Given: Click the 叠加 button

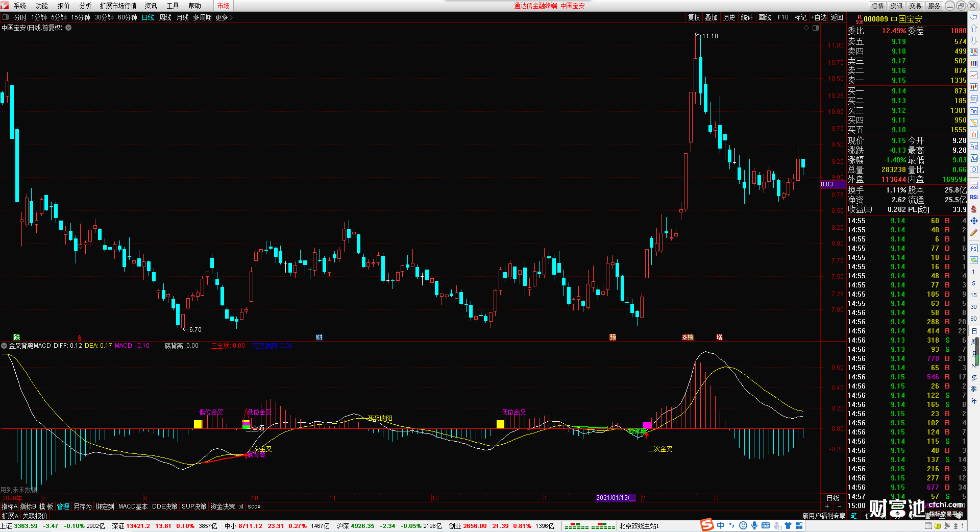Looking at the screenshot, I should 712,17.
